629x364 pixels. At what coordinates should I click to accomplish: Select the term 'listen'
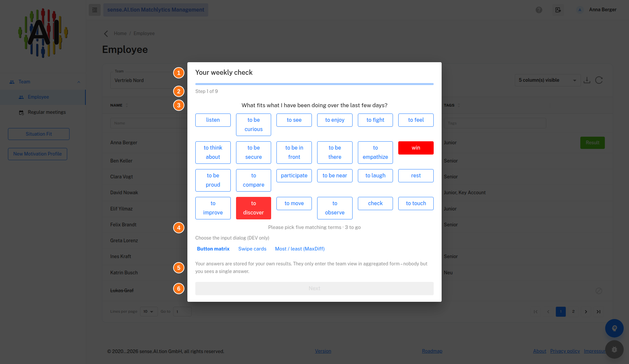coord(213,120)
